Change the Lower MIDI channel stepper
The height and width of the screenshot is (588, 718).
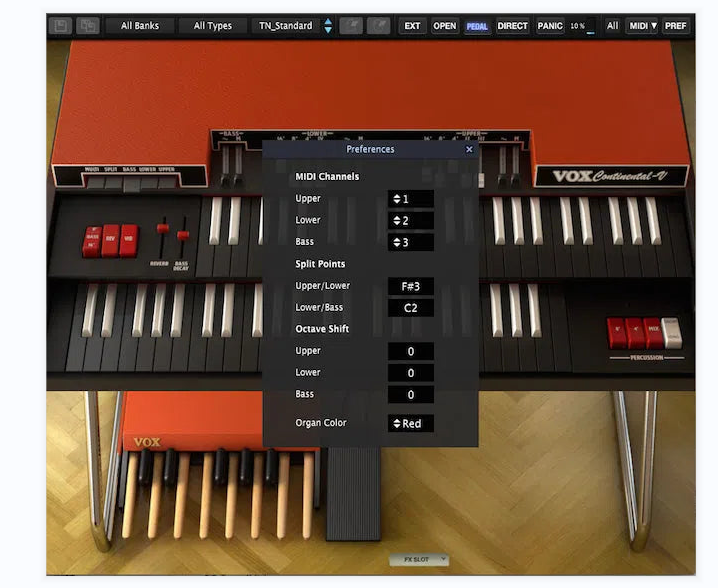point(410,220)
